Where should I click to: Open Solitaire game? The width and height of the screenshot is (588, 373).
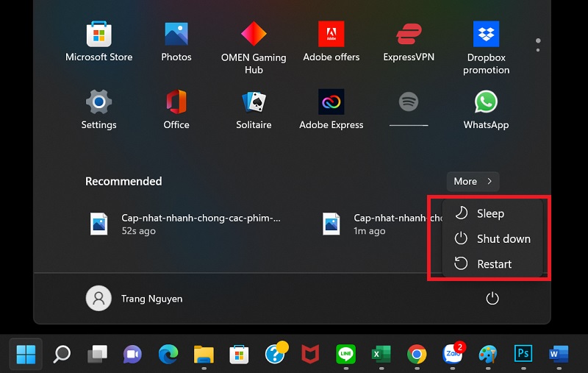(x=254, y=109)
